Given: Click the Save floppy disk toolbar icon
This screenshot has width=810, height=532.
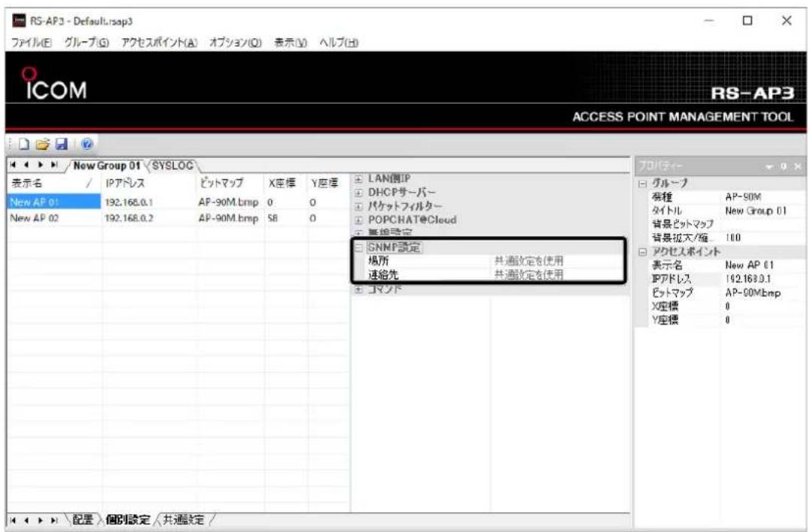Looking at the screenshot, I should tap(62, 144).
